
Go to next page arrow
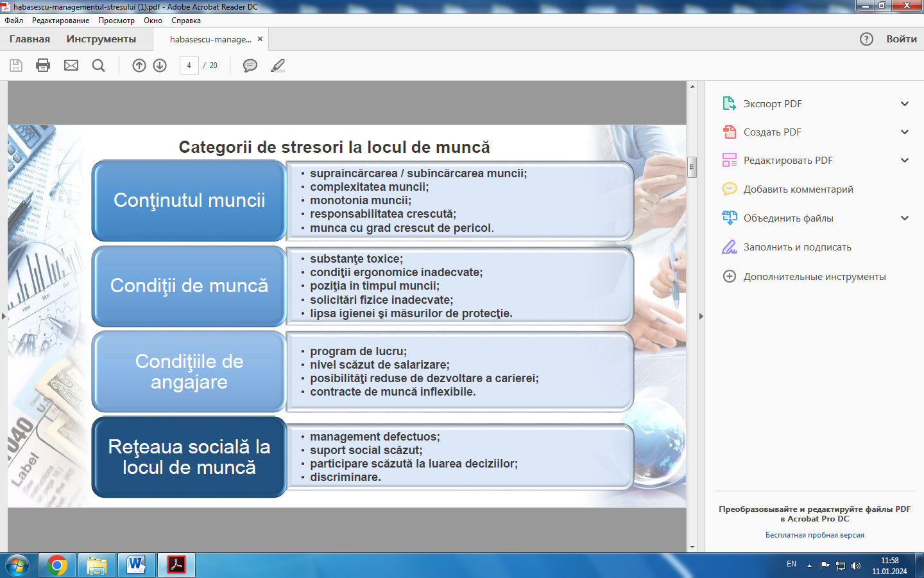pos(160,66)
